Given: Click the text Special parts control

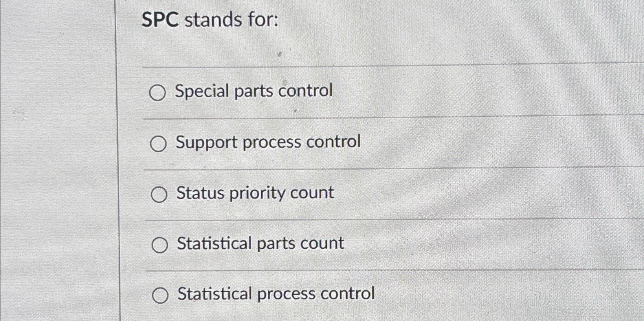Looking at the screenshot, I should 254,91.
